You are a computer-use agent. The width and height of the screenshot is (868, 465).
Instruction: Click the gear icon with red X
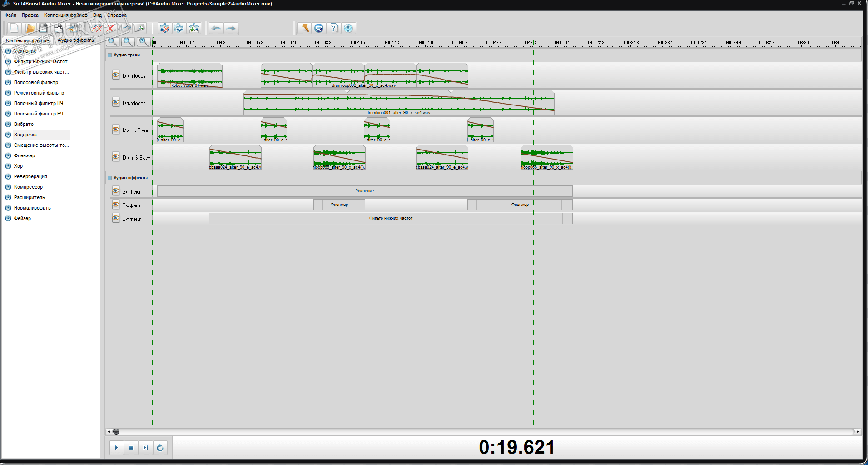pos(164,28)
